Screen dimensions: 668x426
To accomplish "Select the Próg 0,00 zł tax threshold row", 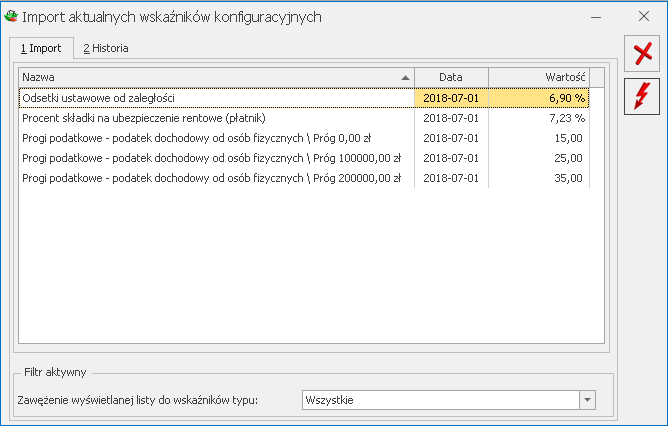I will (304, 138).
